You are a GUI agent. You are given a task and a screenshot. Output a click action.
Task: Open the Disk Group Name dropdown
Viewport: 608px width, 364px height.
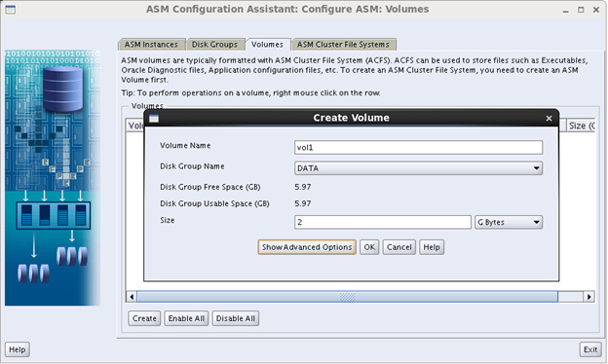(x=418, y=168)
